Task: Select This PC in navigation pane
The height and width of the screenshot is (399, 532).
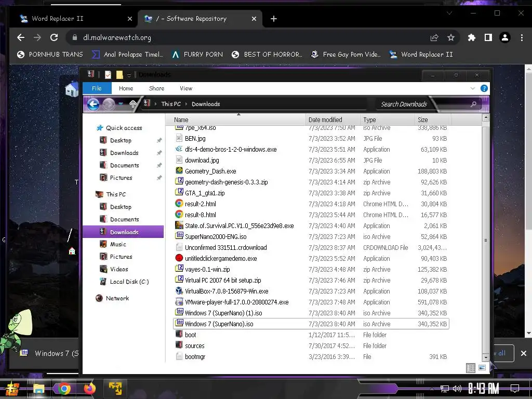Action: [x=111, y=194]
